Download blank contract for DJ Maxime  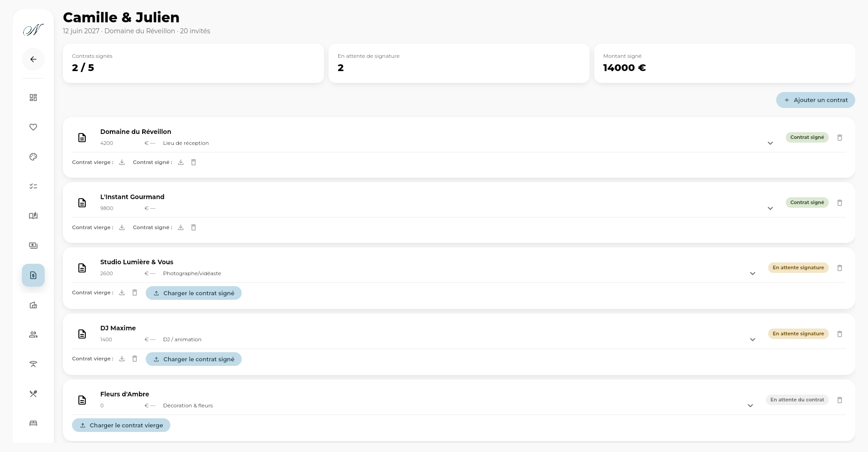coord(122,359)
